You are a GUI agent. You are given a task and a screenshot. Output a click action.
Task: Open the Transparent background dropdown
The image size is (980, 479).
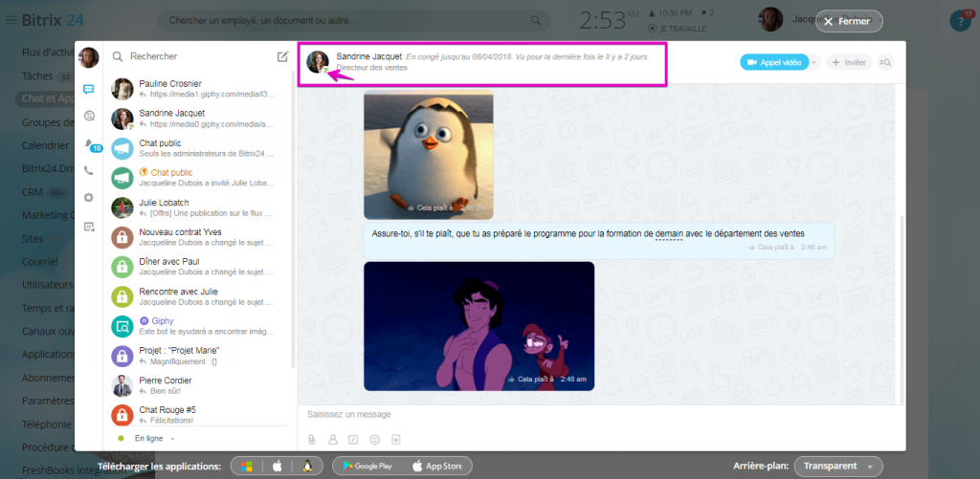tap(838, 467)
